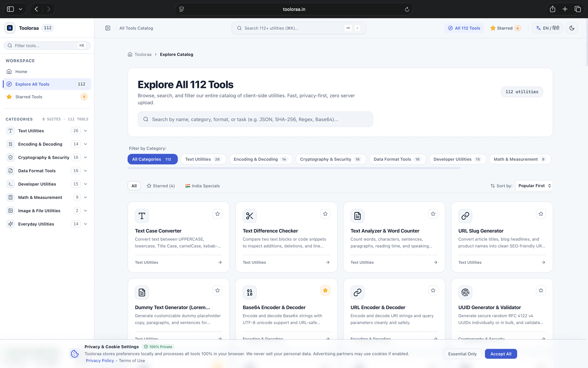Click the Tooloraa logo icon in sidebar
The width and height of the screenshot is (588, 368).
(x=10, y=28)
